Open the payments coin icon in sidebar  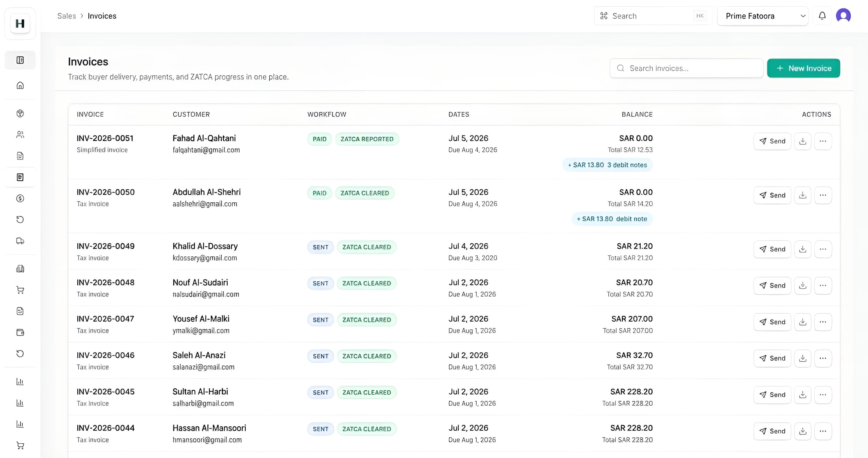coord(20,198)
